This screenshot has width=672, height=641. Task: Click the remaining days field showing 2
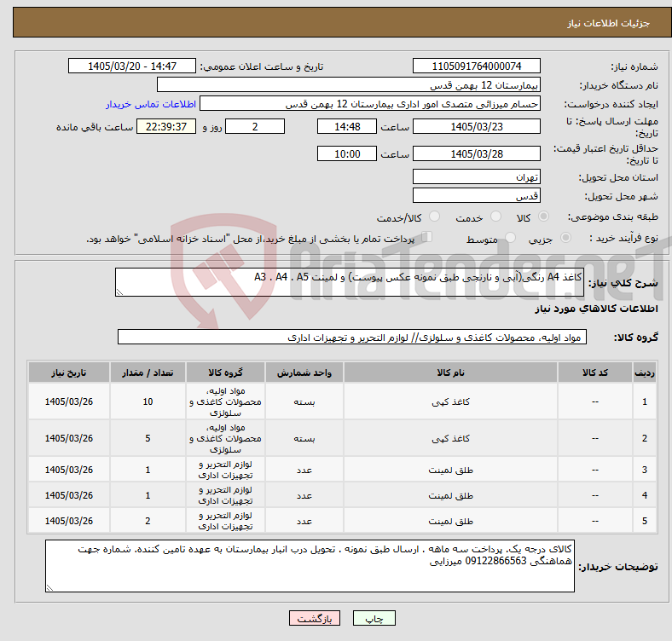[255, 126]
